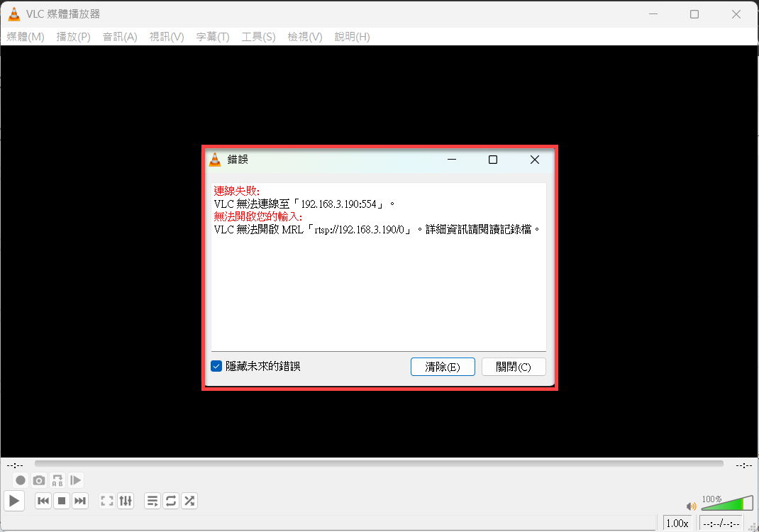Toggle loop repeat mode
This screenshot has height=532, width=759.
pos(171,501)
